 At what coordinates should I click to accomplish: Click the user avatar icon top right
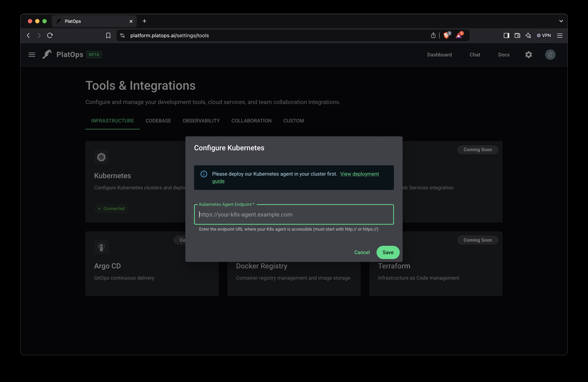pos(550,54)
